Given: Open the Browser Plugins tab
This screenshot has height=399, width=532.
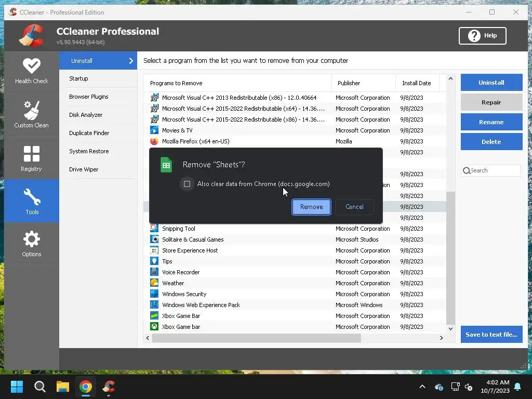Looking at the screenshot, I should pyautogui.click(x=98, y=97).
